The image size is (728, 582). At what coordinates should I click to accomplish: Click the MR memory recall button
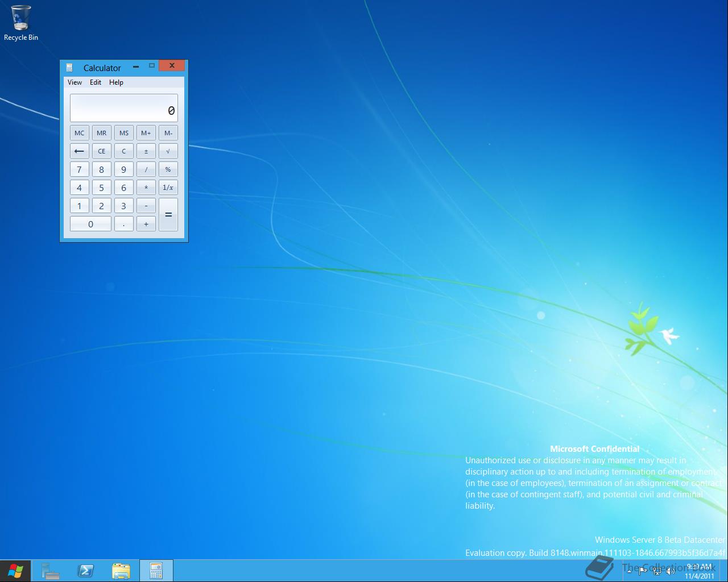tap(102, 133)
